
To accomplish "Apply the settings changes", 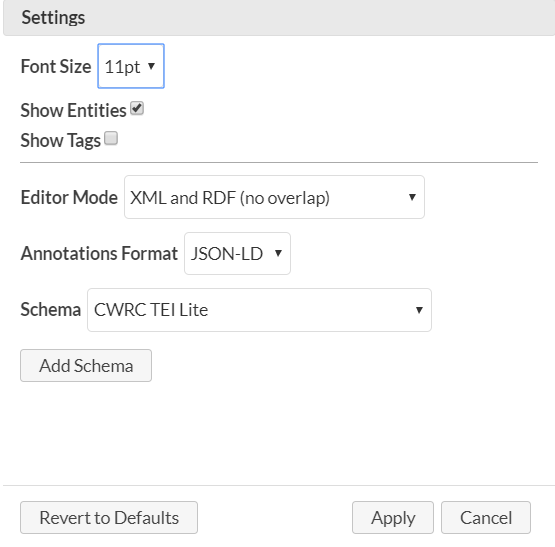I will point(393,517).
